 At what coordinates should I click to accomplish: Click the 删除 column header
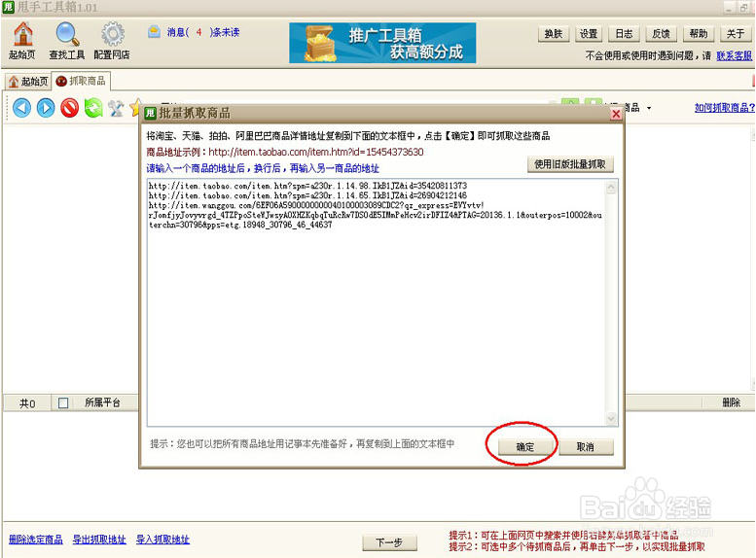click(x=731, y=402)
